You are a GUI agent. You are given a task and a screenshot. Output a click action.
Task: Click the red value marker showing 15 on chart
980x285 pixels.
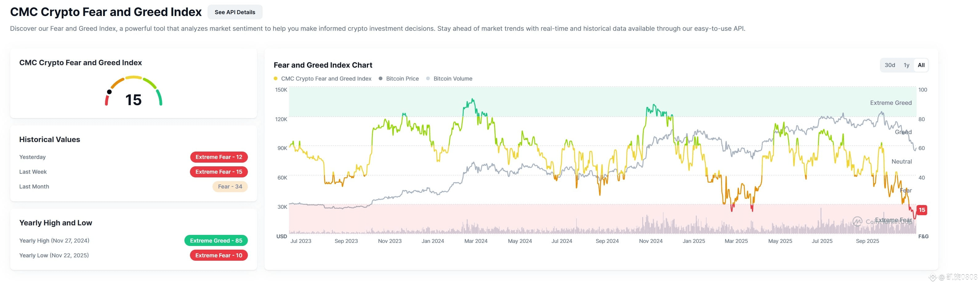(922, 210)
